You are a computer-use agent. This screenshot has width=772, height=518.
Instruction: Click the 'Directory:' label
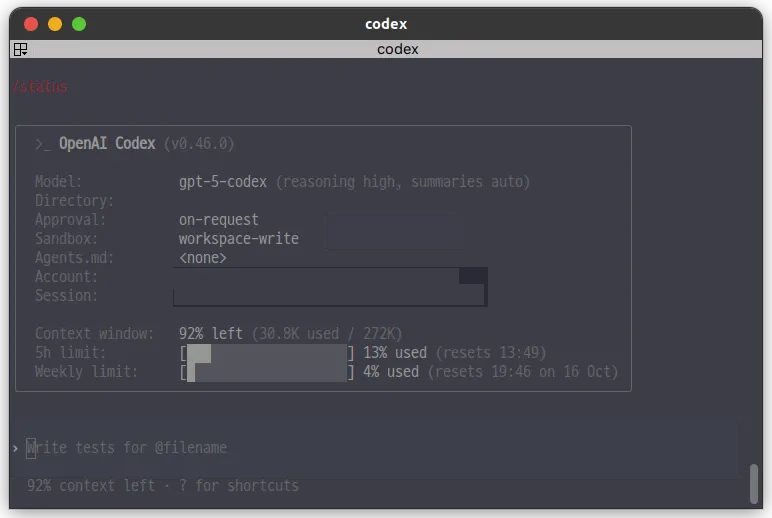tap(74, 201)
